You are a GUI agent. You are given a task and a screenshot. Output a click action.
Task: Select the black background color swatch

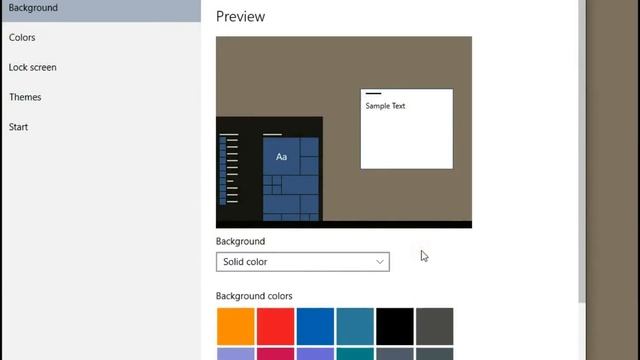[395, 327]
